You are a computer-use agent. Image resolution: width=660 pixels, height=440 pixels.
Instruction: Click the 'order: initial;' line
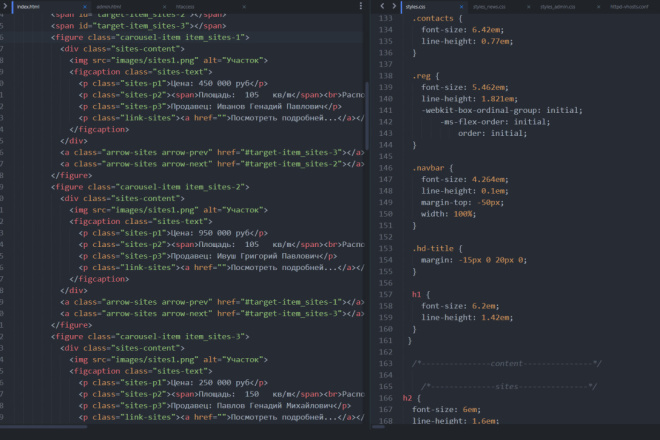pos(492,133)
